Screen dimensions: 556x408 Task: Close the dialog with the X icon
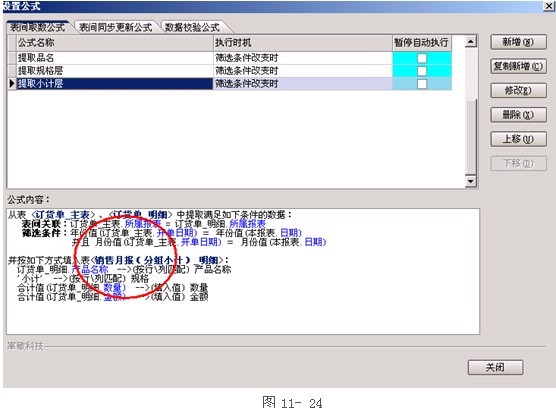[549, 6]
